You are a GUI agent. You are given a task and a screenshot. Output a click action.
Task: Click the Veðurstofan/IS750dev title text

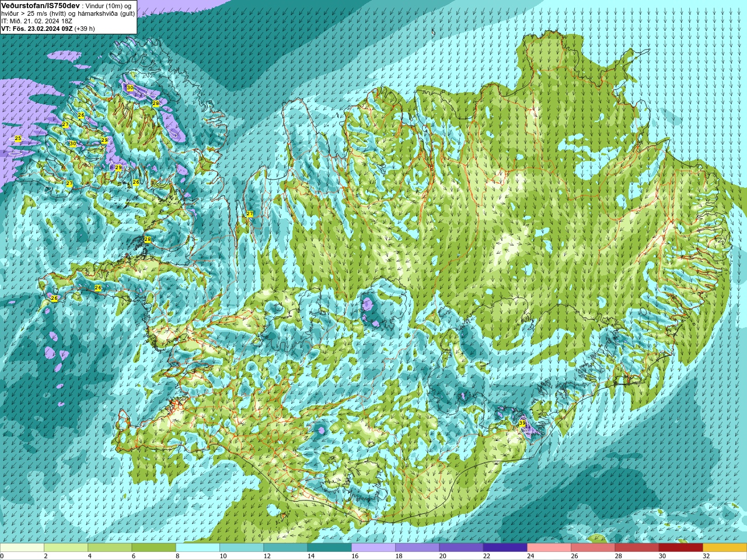(40, 5)
